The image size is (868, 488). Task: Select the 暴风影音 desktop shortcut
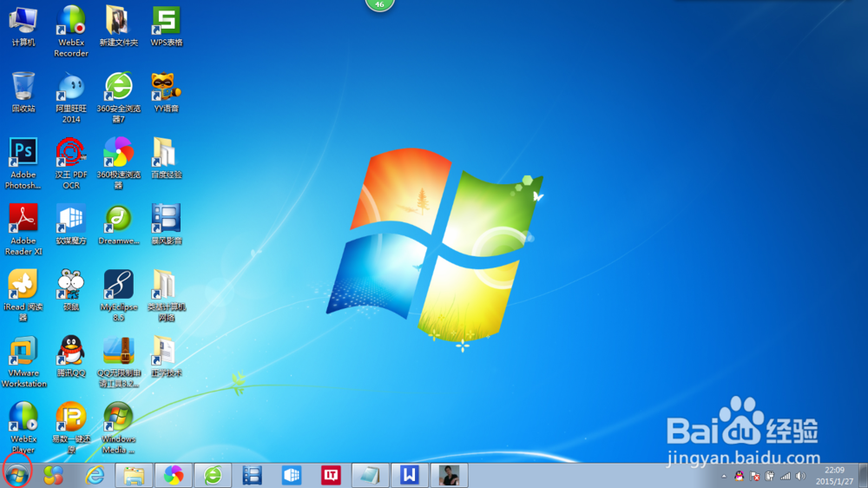(x=166, y=224)
